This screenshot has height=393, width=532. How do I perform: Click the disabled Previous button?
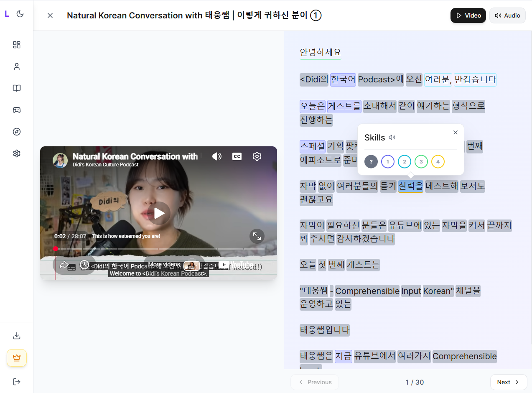pos(315,382)
